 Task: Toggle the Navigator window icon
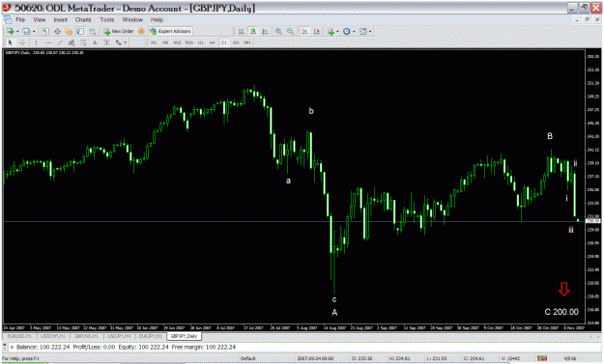pos(69,31)
